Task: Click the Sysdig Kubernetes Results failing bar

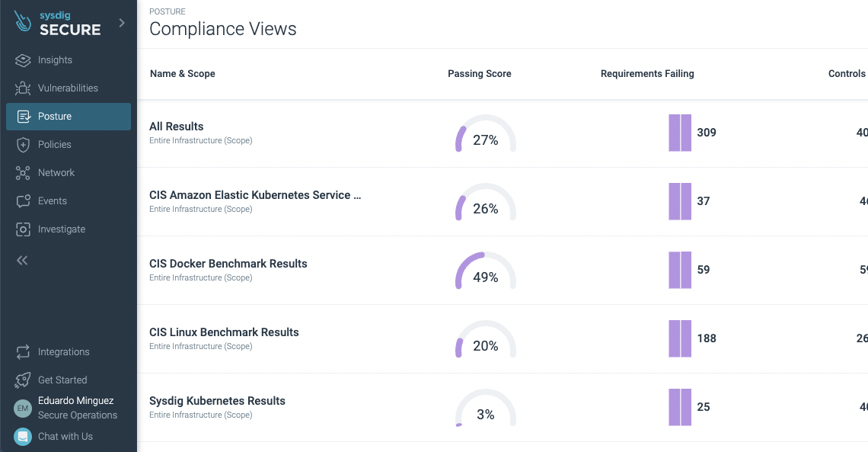Action: pos(679,407)
